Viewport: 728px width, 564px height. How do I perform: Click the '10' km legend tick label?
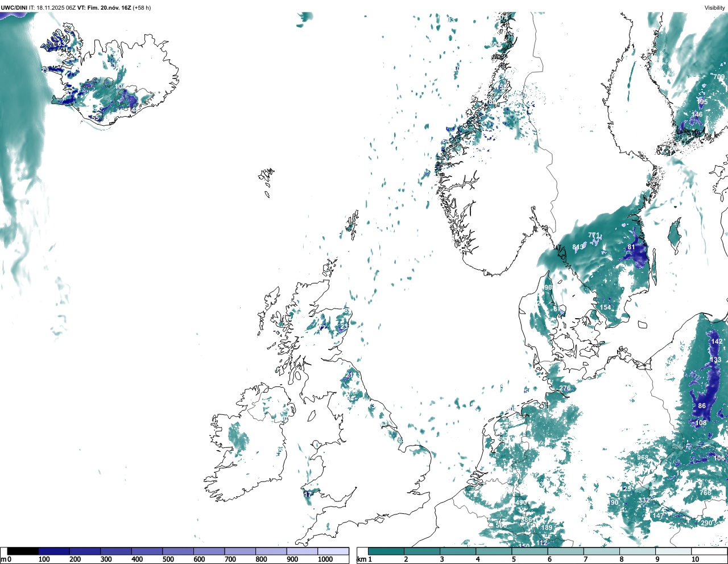[695, 559]
